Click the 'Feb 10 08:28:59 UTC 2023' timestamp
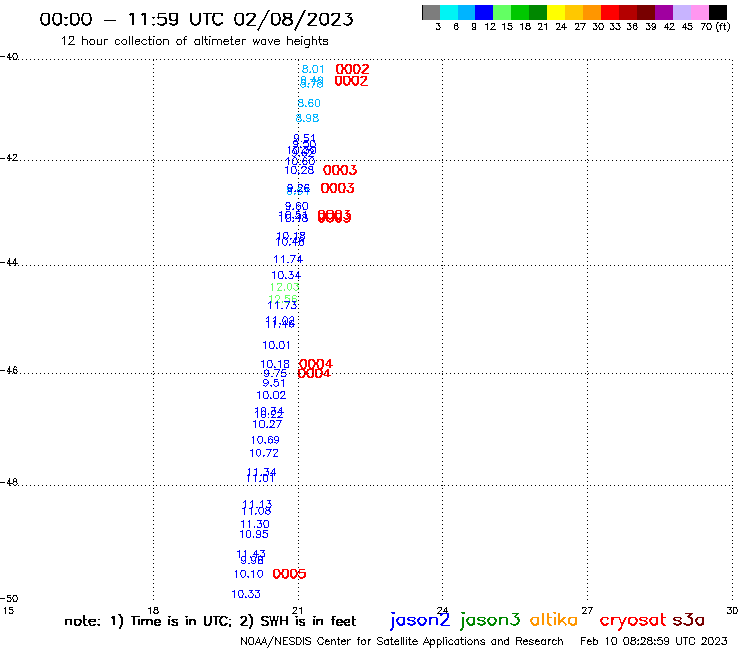The image size is (740, 650). (654, 641)
